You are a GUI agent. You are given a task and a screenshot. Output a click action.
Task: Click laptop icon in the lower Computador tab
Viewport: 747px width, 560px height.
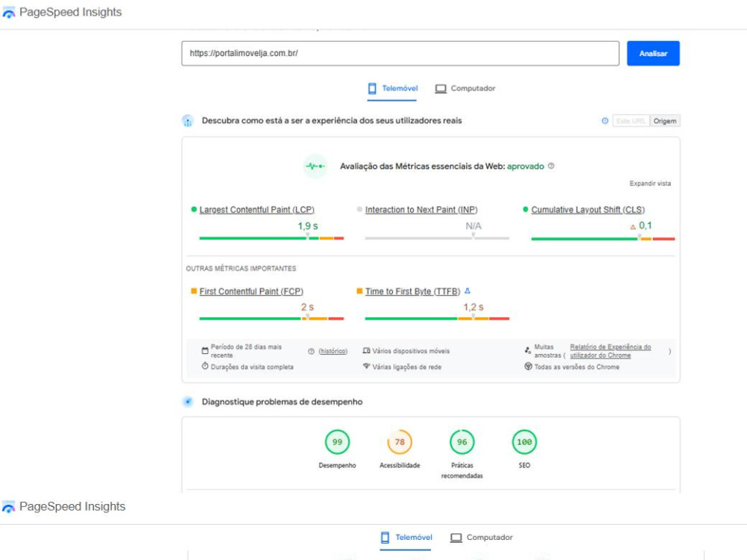pos(456,538)
